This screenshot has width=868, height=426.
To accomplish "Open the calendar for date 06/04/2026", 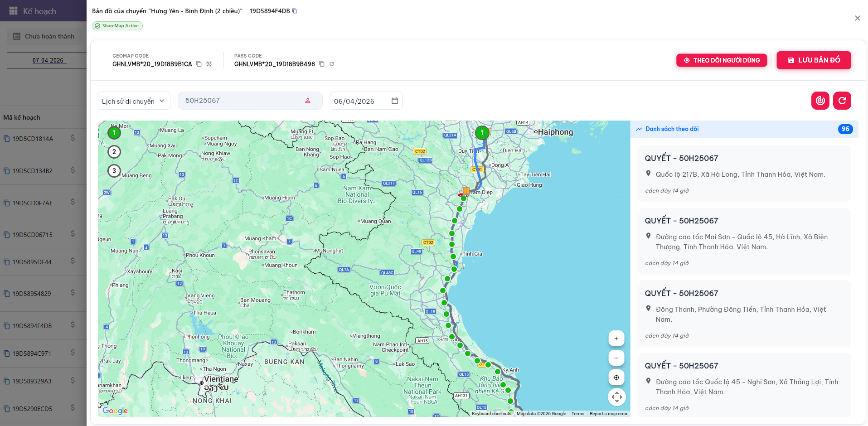I will (395, 101).
